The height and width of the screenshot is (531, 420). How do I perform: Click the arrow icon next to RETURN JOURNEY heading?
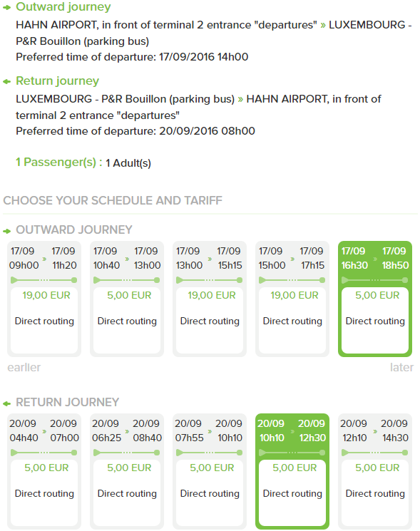[7, 403]
